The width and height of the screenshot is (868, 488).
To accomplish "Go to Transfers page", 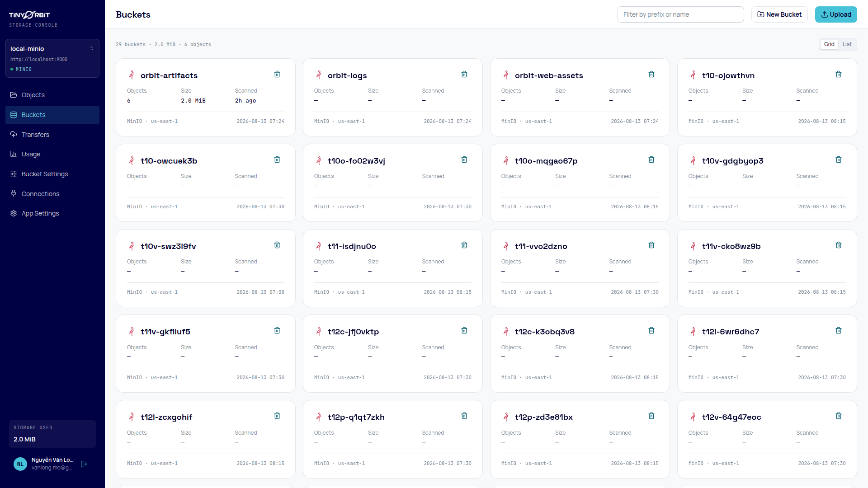I will point(52,135).
